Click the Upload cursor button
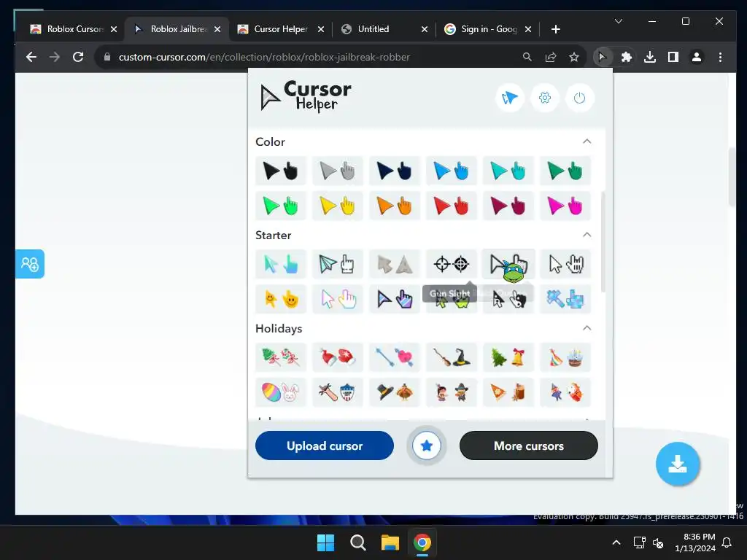Viewport: 747px width, 560px height. point(325,446)
